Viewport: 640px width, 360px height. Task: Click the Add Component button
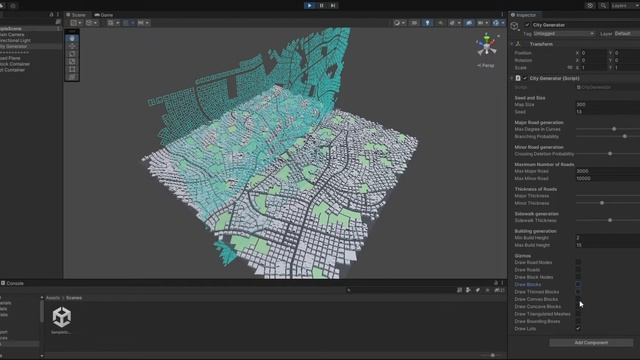591,342
